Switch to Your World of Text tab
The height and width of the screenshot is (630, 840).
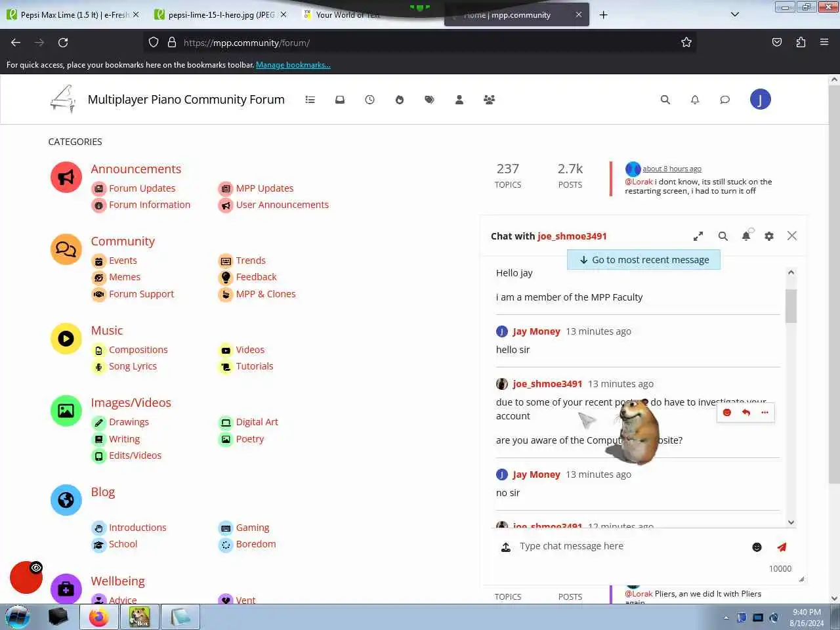348,14
